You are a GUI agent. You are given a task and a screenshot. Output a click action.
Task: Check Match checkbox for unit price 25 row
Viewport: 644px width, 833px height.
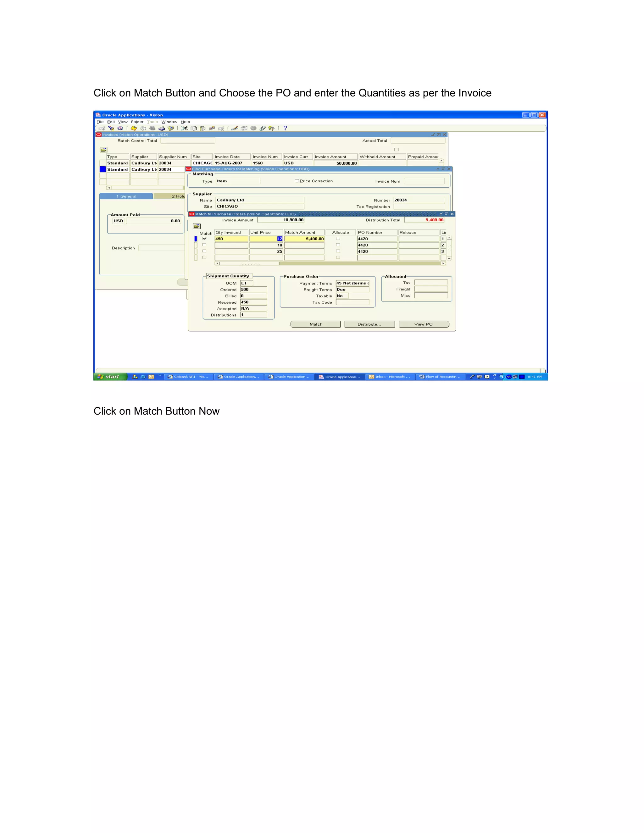click(204, 251)
